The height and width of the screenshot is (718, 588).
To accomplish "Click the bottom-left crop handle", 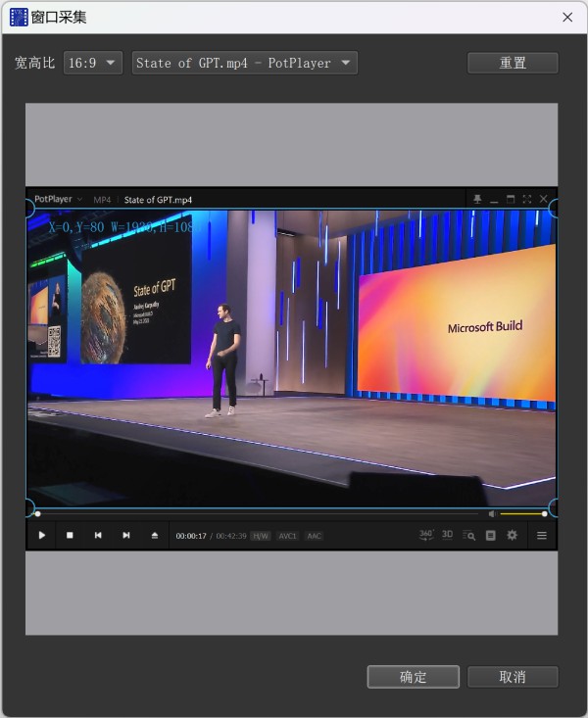I will point(28,508).
